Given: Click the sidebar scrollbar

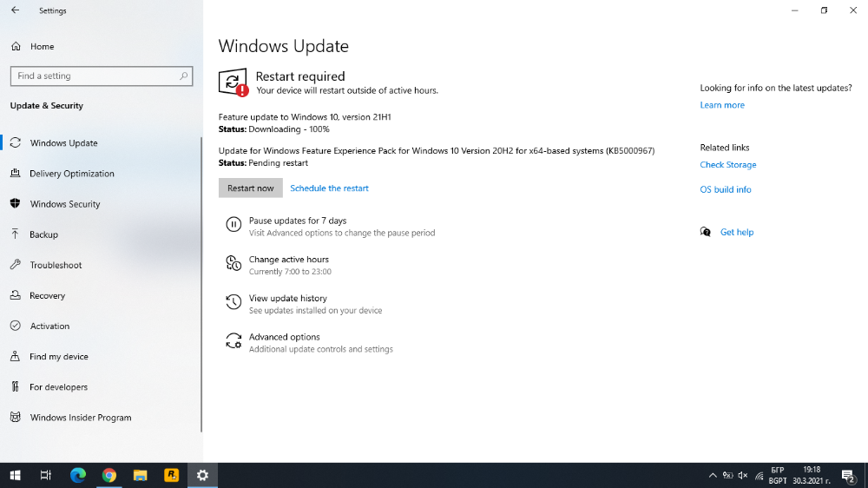Looking at the screenshot, I should (201, 284).
